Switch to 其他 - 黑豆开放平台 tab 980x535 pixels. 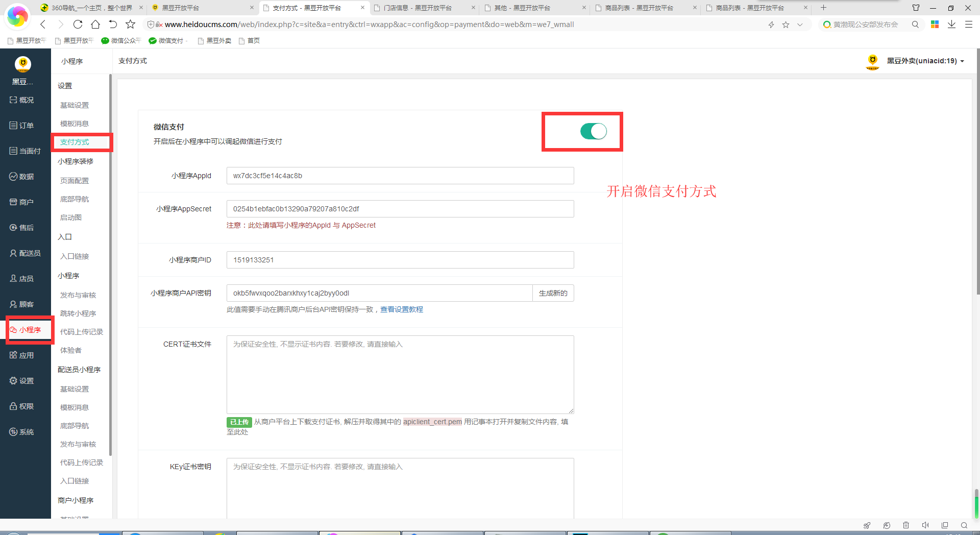tap(533, 8)
